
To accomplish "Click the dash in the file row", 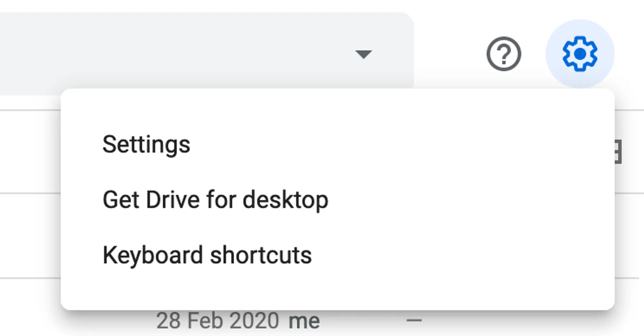I will [414, 320].
